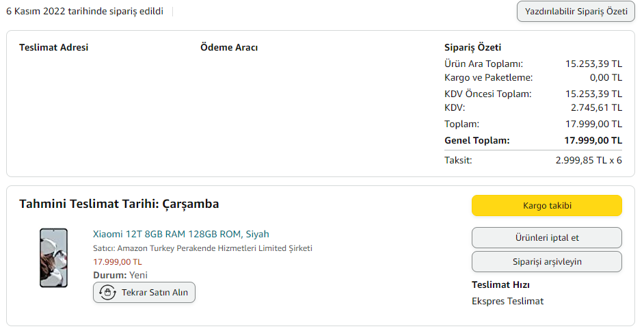Open the Xiaomi 12T product thumbnail
The width and height of the screenshot is (644, 331).
pos(53,258)
